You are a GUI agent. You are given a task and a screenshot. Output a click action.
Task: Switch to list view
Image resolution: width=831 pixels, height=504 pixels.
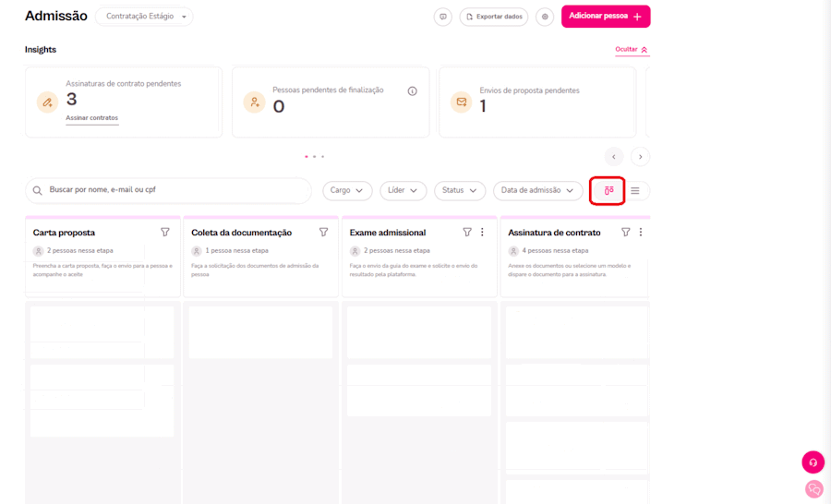coord(635,191)
